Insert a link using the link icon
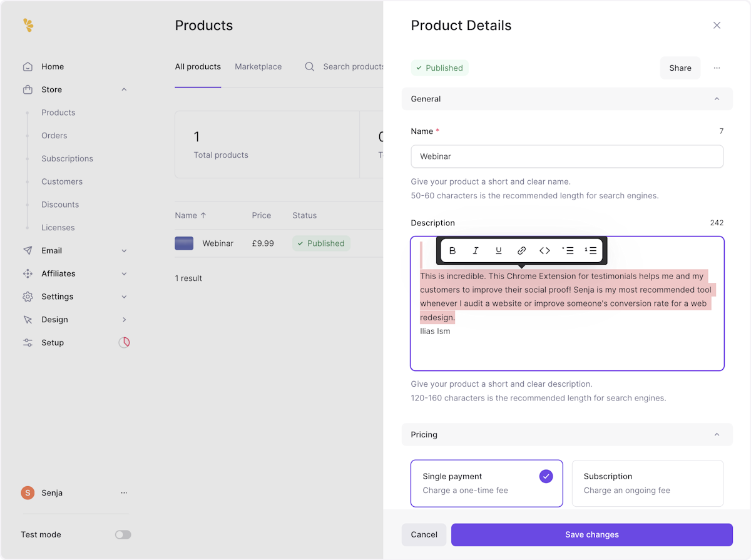Viewport: 751px width, 560px height. [521, 251]
